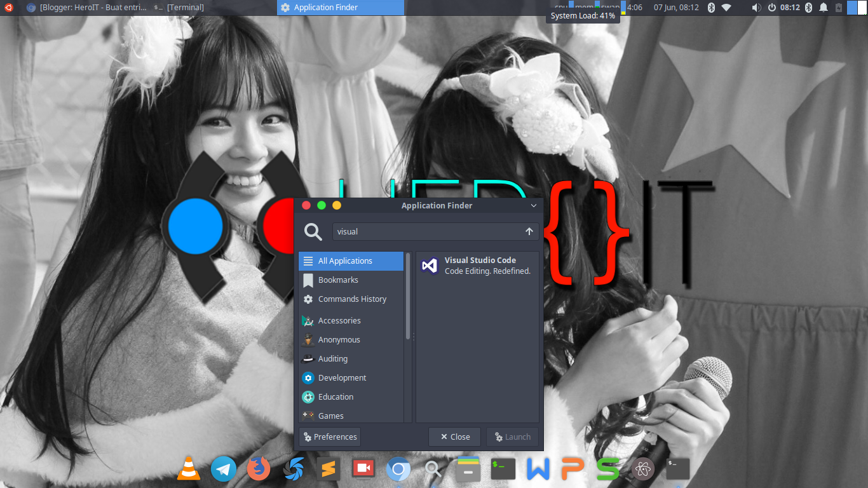This screenshot has height=488, width=868.
Task: Open Application Finder Preferences
Action: (x=329, y=437)
